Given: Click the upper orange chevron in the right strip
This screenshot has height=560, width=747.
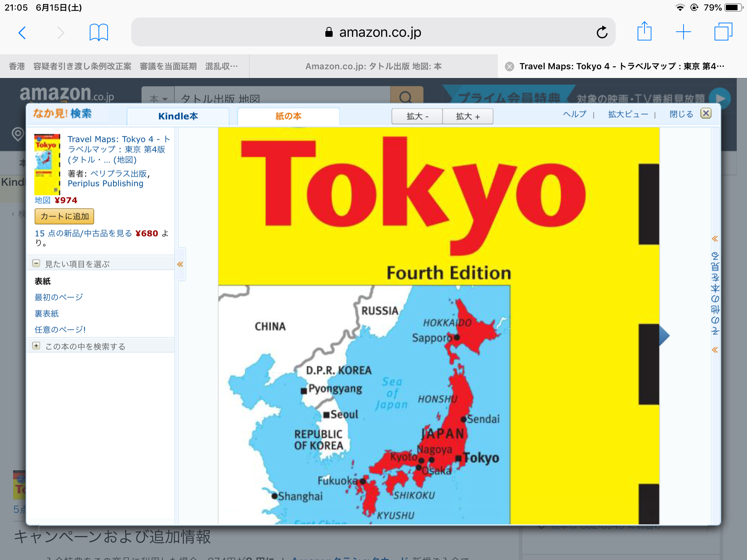Looking at the screenshot, I should (715, 239).
